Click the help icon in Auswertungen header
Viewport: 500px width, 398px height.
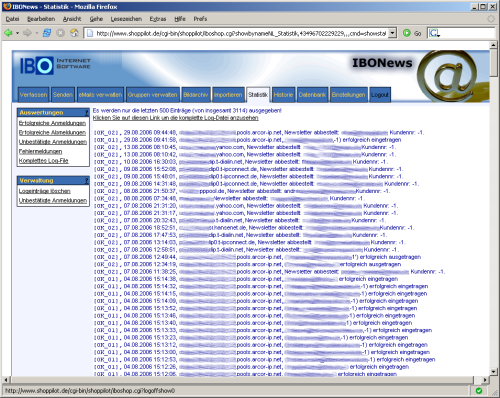click(x=87, y=113)
